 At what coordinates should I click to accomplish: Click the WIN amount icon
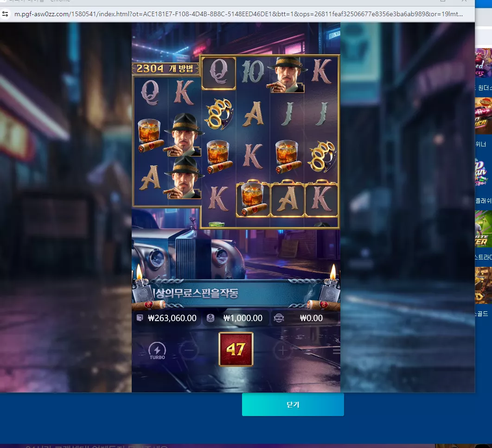point(279,318)
